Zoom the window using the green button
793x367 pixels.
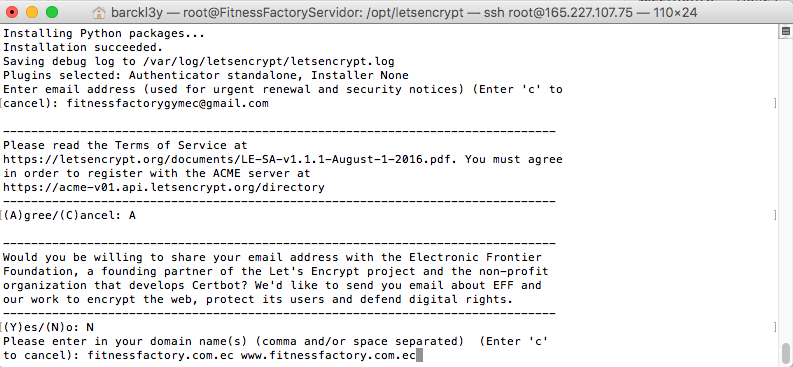point(52,12)
